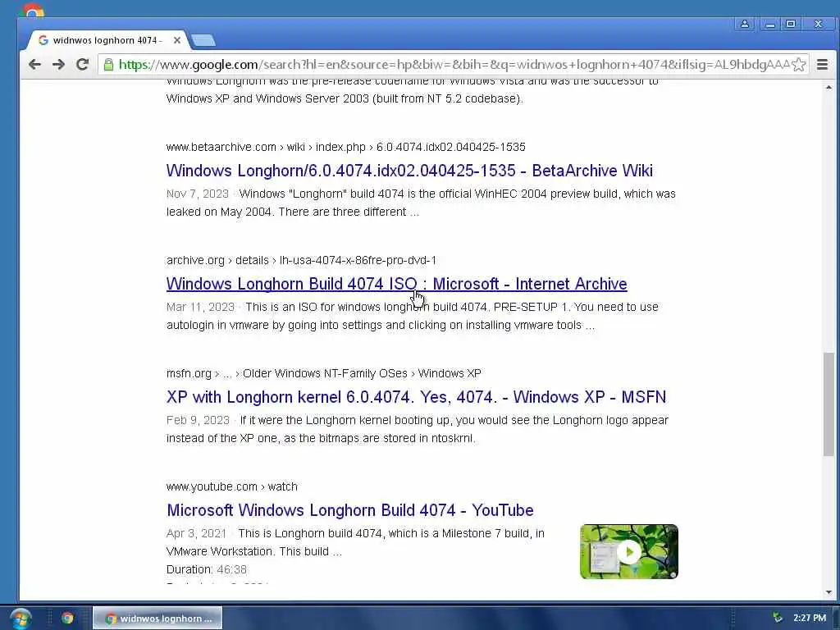Click the Nov 7, 2023 date snippet
This screenshot has width=840, height=630.
pos(197,194)
